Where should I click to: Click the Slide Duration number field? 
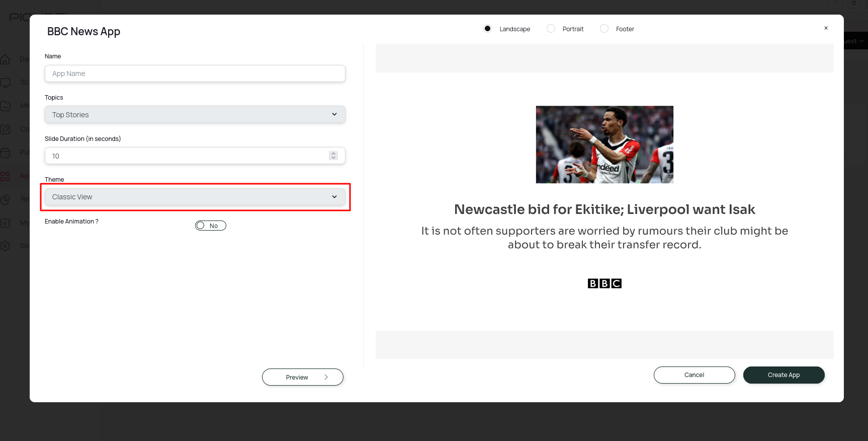(195, 156)
